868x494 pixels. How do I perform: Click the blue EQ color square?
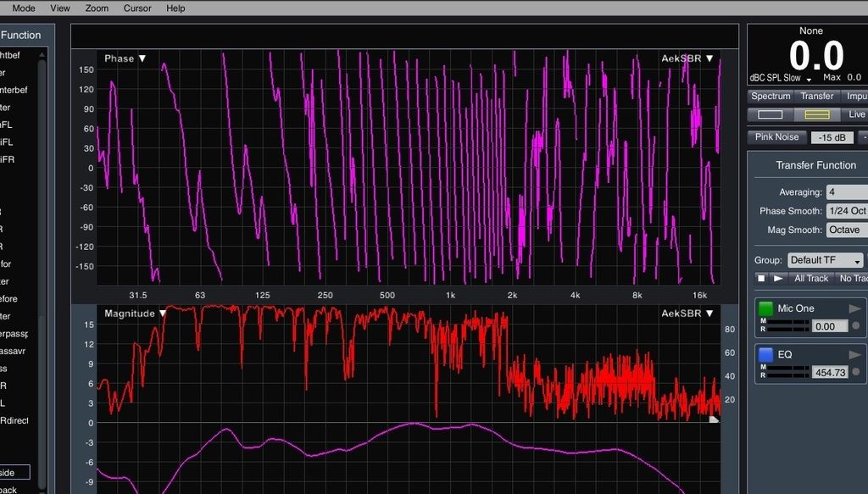pos(765,354)
